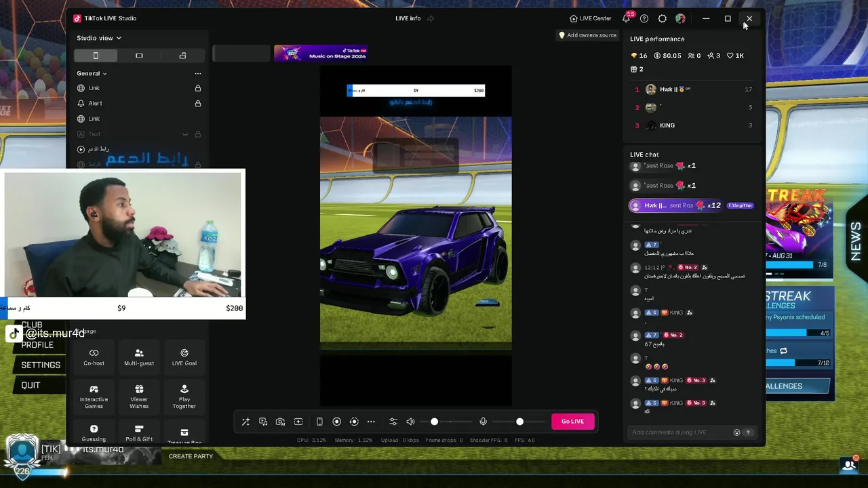Open the Rocket League NEWS side tab
Screen dimensions: 868x488
(x=856, y=241)
